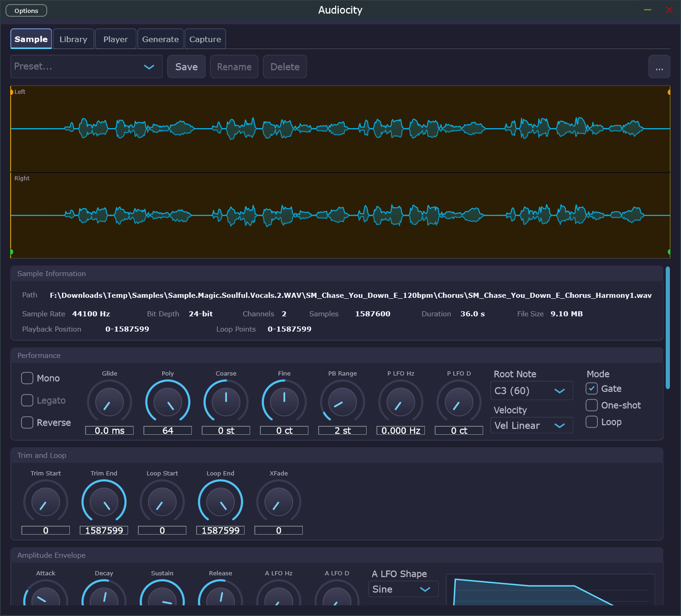Click the PB Range knob
Screen dimensions: 681x616
tap(343, 402)
